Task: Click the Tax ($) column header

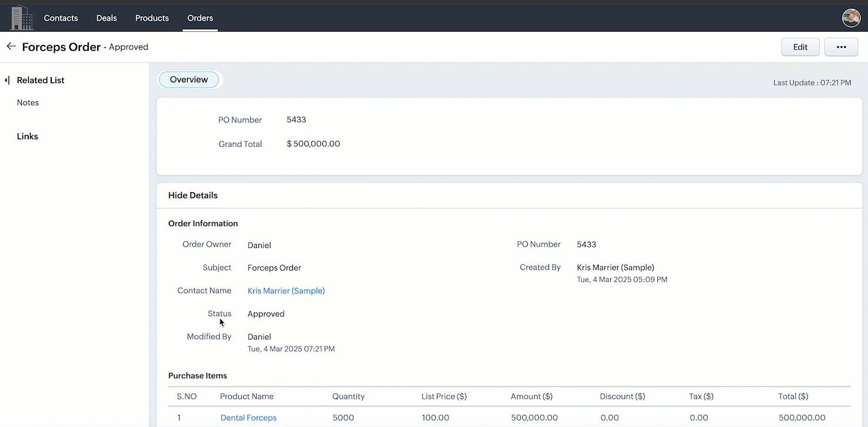Action: point(701,396)
